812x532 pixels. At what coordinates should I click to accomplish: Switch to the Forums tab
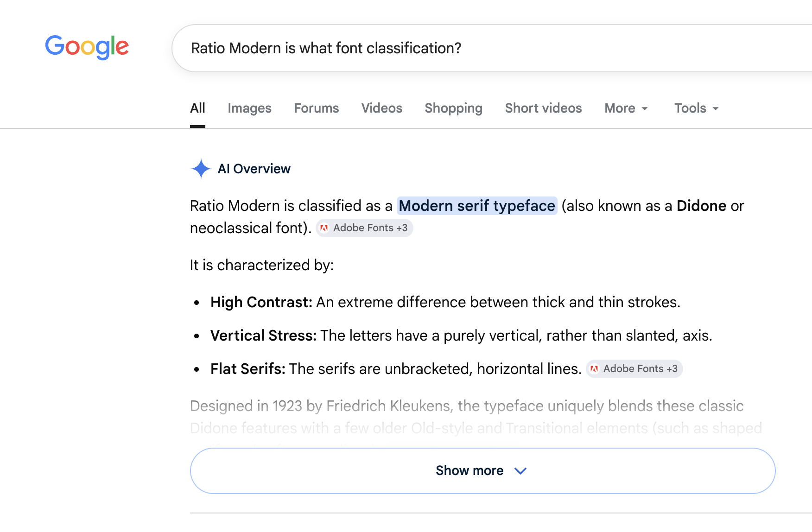coord(317,108)
